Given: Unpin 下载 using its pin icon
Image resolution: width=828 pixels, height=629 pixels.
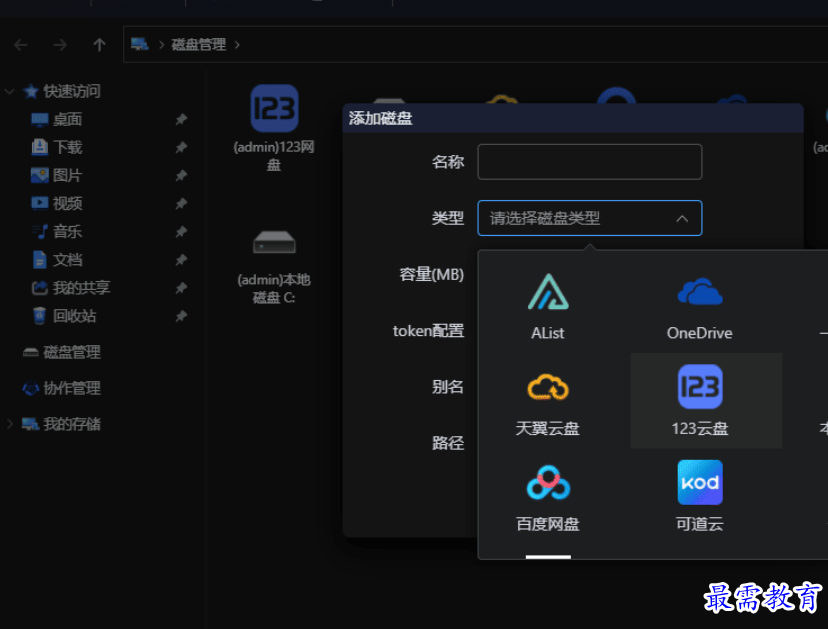Looking at the screenshot, I should pos(181,147).
